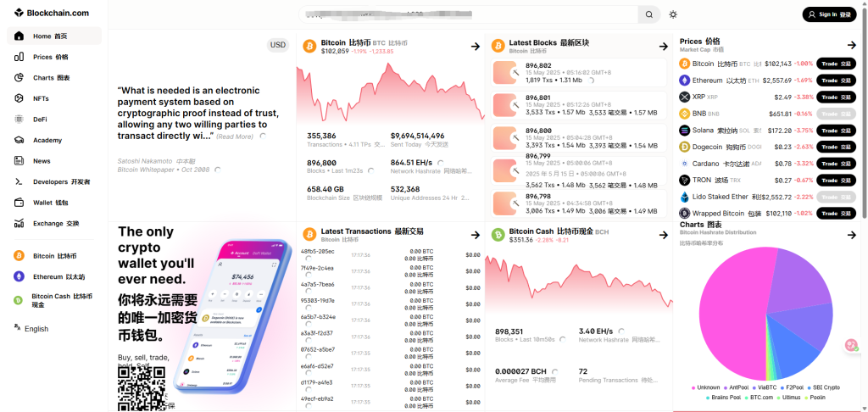
Task: Click BNB coin icon in Prices list
Action: pos(684,114)
